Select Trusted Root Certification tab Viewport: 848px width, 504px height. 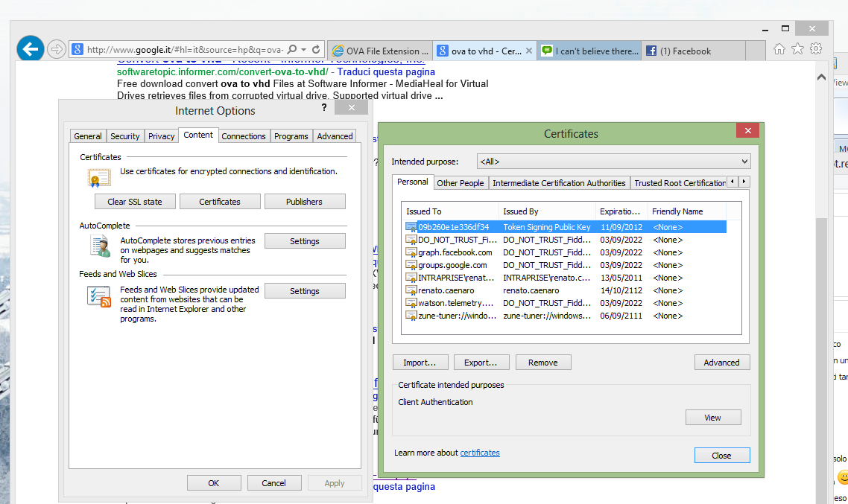pyautogui.click(x=680, y=183)
